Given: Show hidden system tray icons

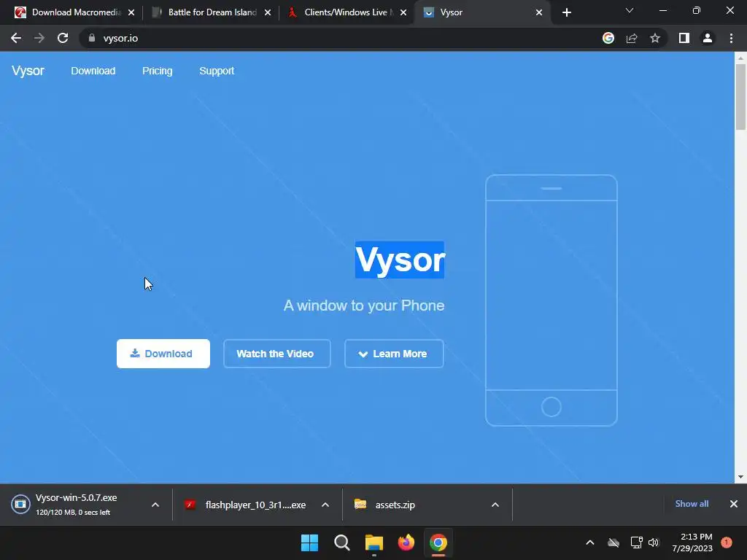Looking at the screenshot, I should tap(589, 542).
